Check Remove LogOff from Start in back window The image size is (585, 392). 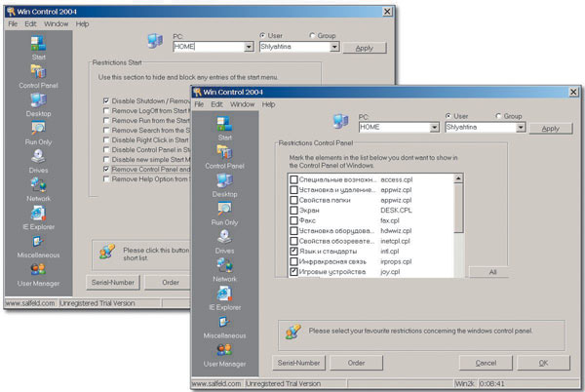click(x=106, y=111)
